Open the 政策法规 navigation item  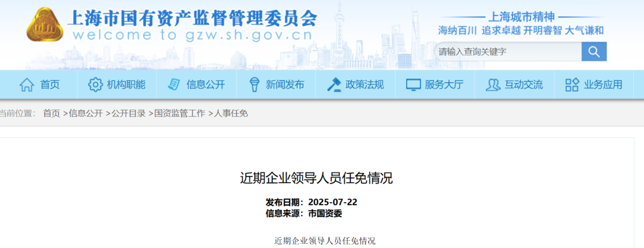click(x=355, y=85)
